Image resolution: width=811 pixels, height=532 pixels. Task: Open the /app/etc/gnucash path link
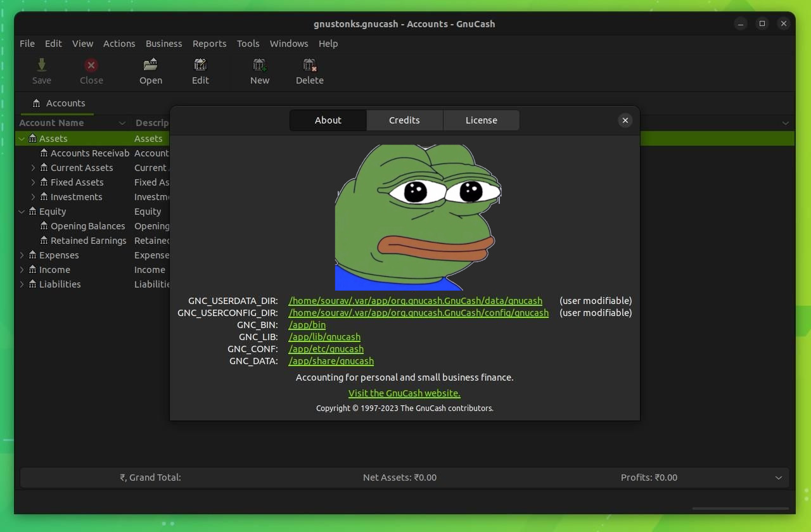(326, 349)
